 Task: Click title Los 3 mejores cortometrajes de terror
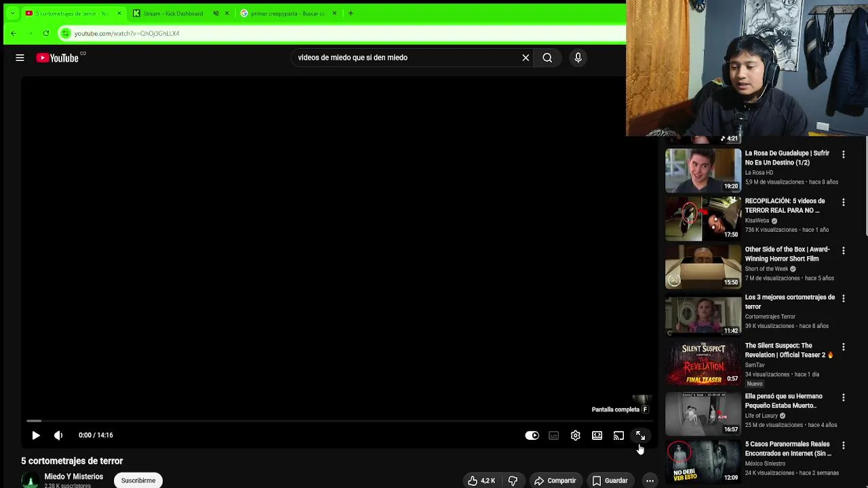point(790,302)
